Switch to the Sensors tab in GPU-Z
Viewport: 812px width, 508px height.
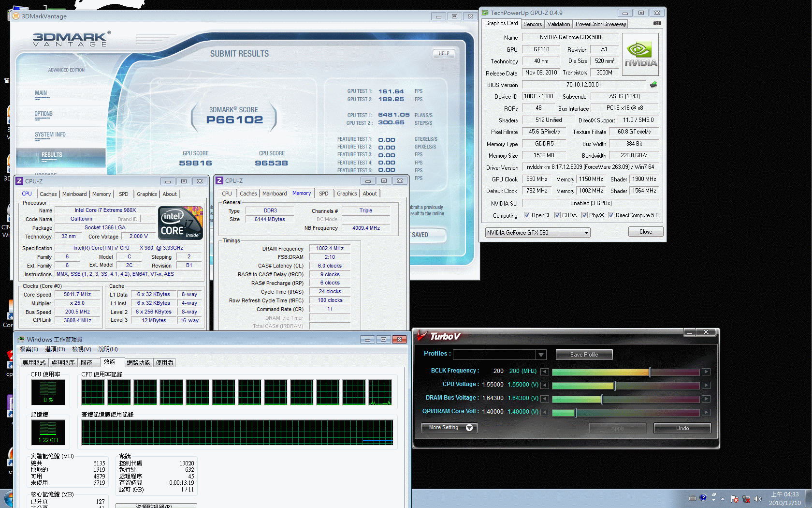[x=533, y=24]
